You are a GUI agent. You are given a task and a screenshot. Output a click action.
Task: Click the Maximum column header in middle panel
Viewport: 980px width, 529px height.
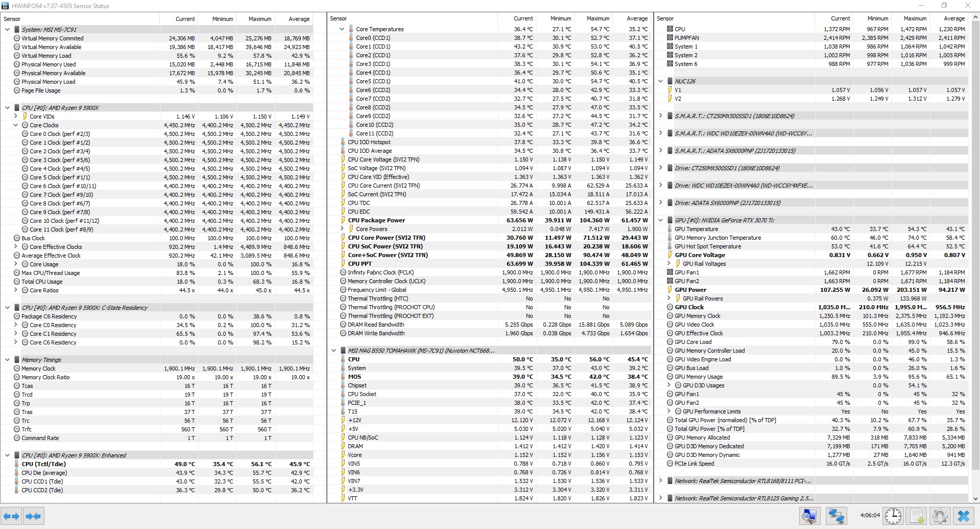pyautogui.click(x=593, y=18)
